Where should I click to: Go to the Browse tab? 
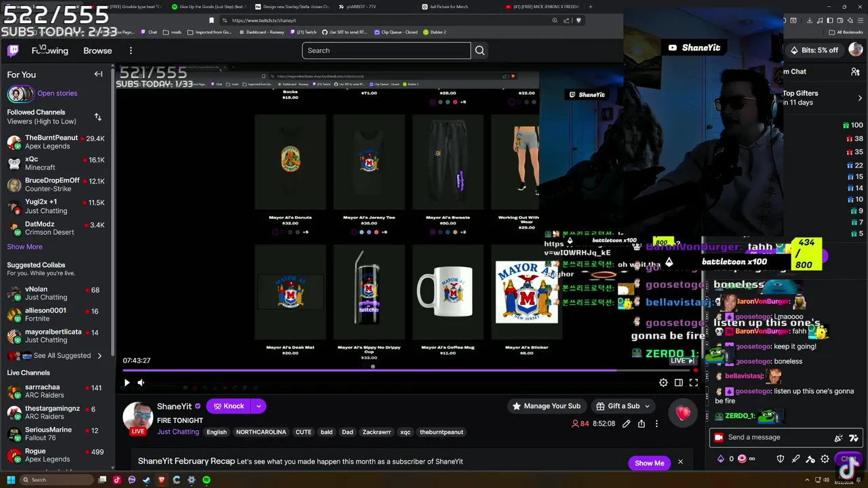click(98, 51)
